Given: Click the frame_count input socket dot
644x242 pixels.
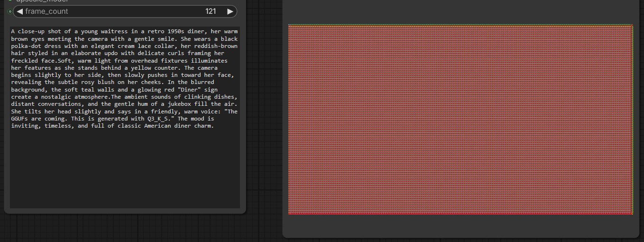Looking at the screenshot, I should [x=10, y=11].
